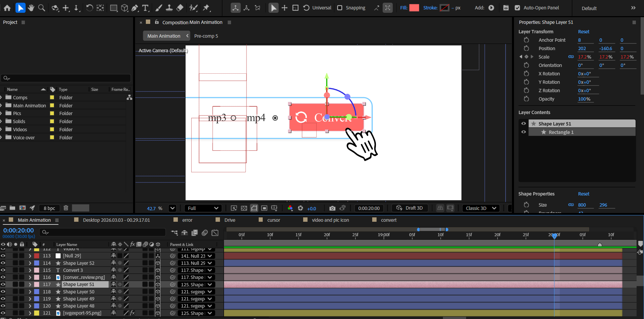This screenshot has height=319, width=644.
Task: Open the Full resolution dropdown
Action: (x=203, y=208)
